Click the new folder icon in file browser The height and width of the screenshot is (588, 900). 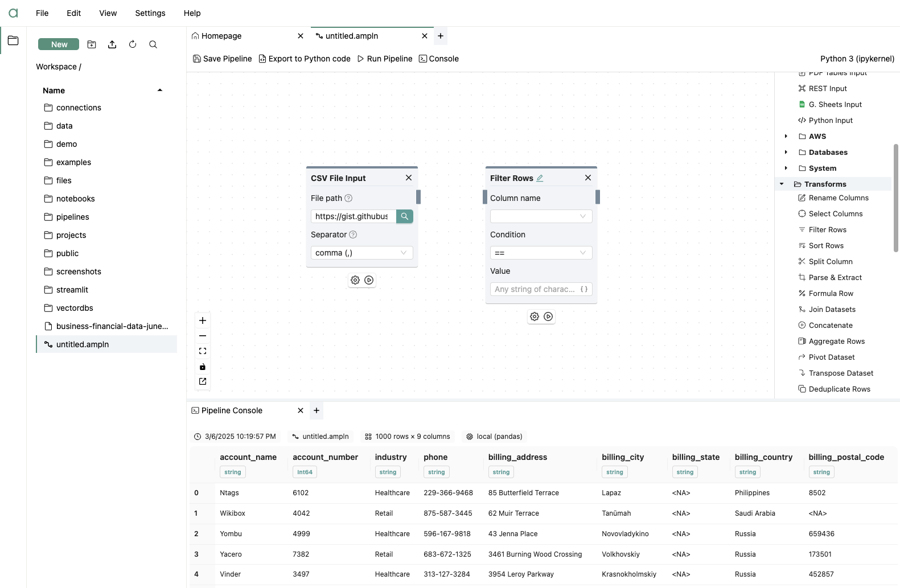click(92, 44)
